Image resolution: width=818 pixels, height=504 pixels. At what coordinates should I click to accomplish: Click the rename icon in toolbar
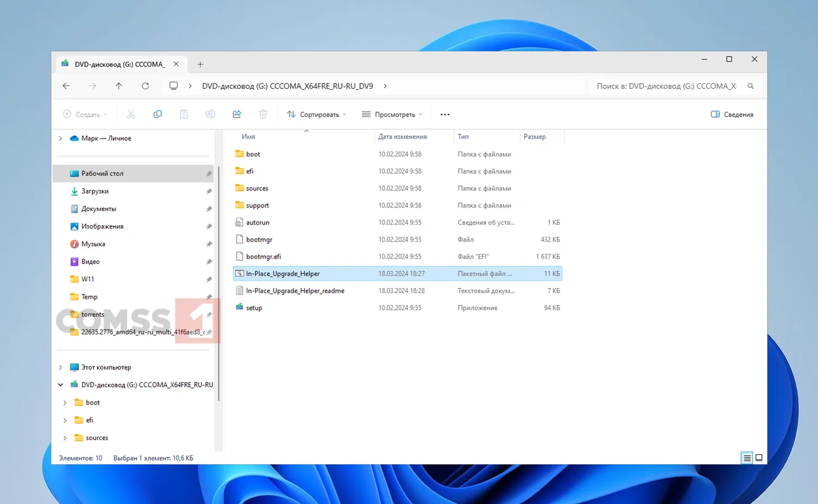[x=210, y=115]
